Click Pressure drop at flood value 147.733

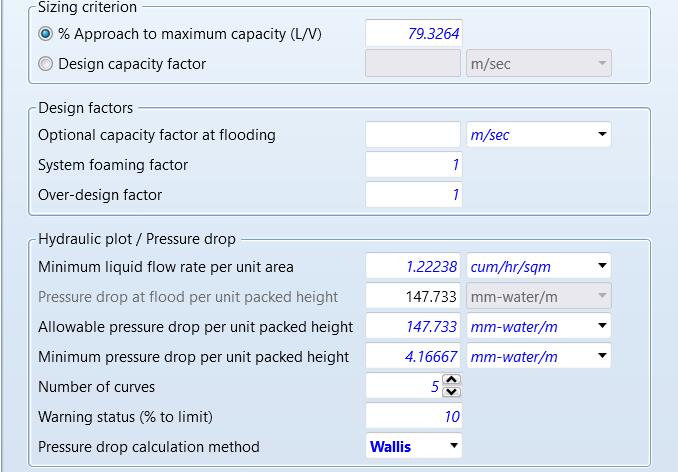pos(413,297)
